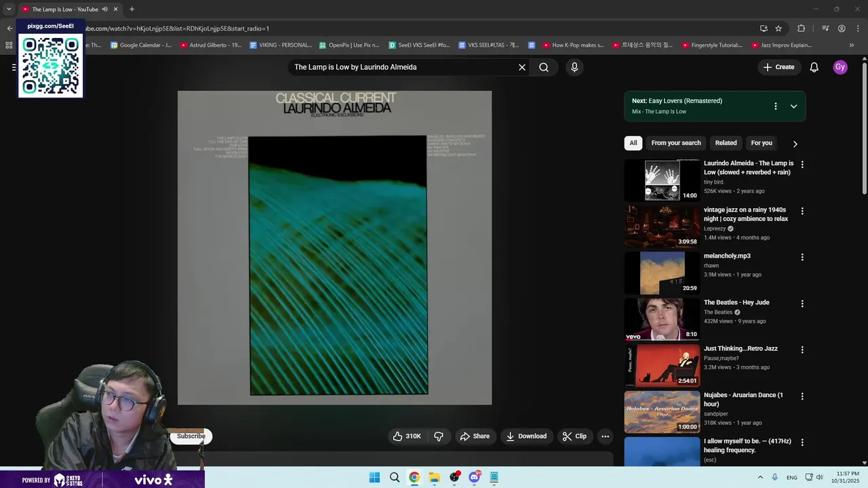This screenshot has width=868, height=488.
Task: Click the Download button
Action: pyautogui.click(x=526, y=436)
